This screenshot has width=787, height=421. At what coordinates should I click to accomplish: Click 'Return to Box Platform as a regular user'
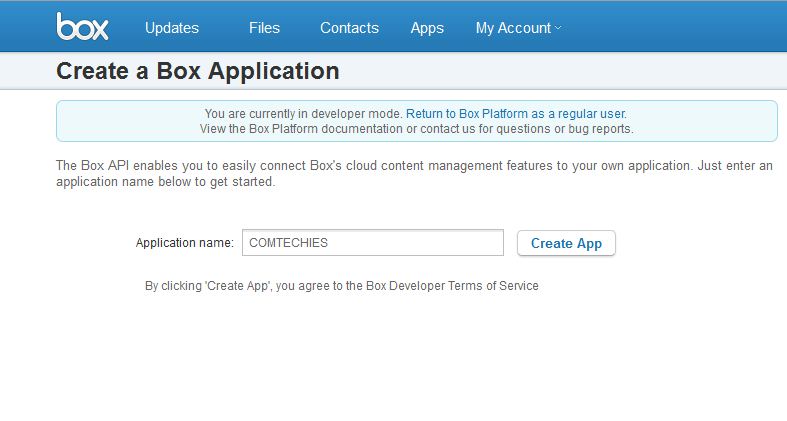click(x=516, y=114)
